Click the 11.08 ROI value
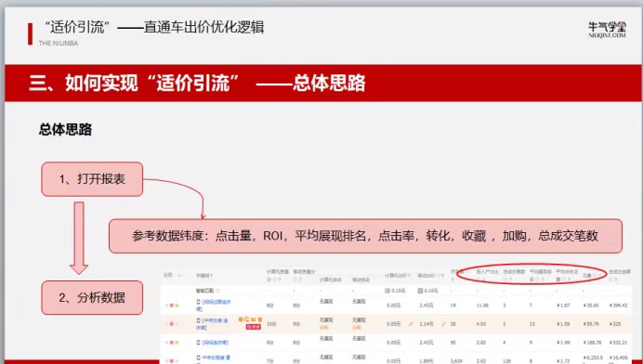643x364 pixels. click(482, 305)
